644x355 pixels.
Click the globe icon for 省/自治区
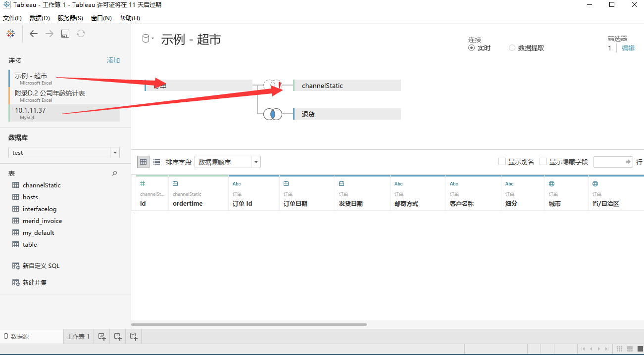(x=595, y=183)
